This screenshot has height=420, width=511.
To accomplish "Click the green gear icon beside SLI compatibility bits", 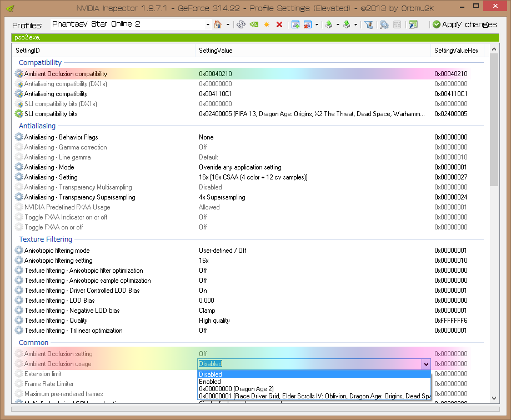I will (x=19, y=114).
